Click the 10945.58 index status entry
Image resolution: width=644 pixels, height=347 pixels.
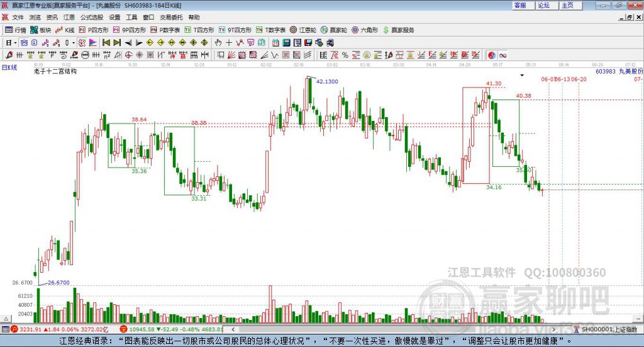point(142,329)
